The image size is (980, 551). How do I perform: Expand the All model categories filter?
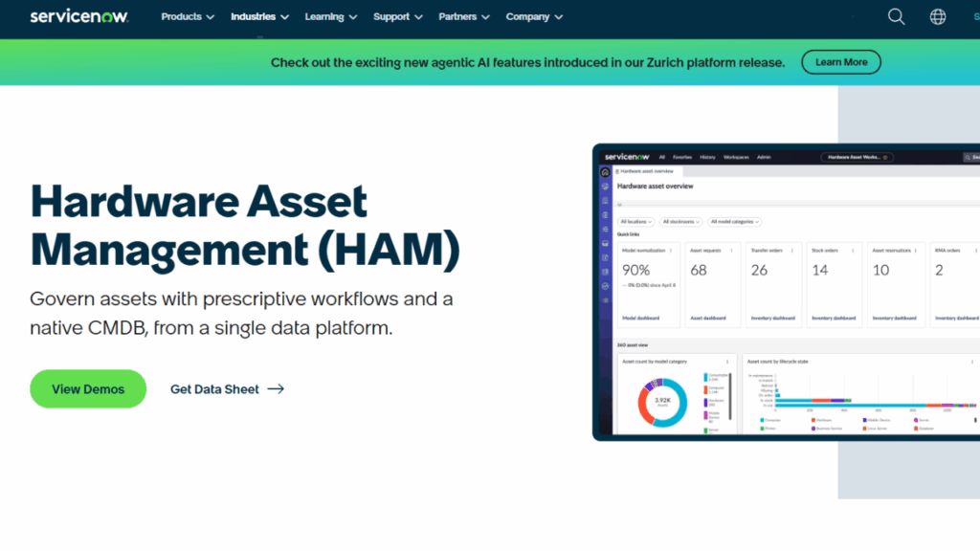(735, 222)
